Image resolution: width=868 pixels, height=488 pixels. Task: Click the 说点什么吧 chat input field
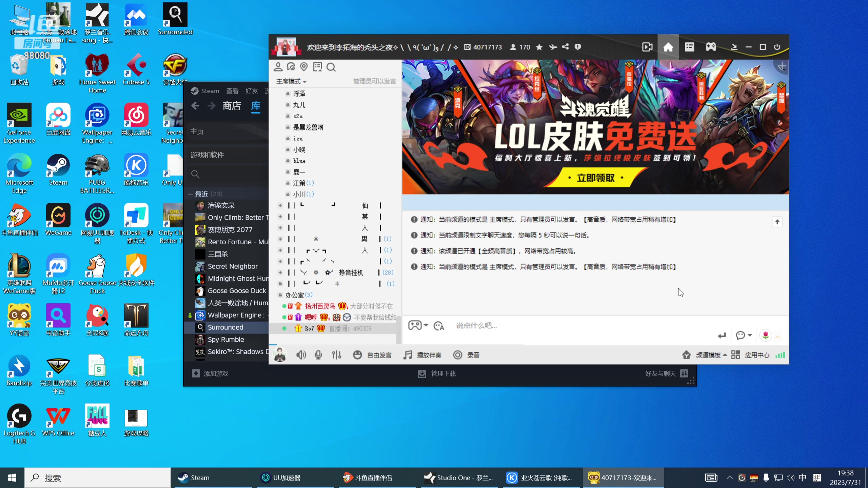509,325
